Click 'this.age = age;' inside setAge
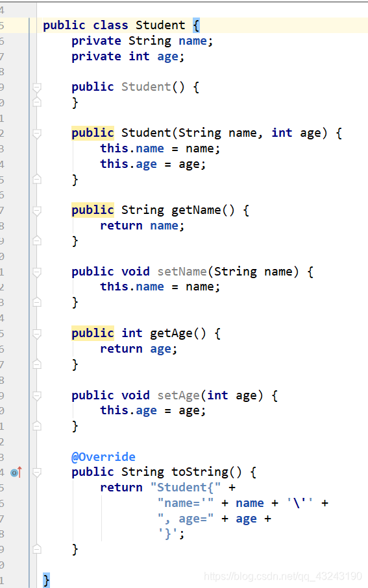Image resolution: width=368 pixels, height=588 pixels. point(153,410)
